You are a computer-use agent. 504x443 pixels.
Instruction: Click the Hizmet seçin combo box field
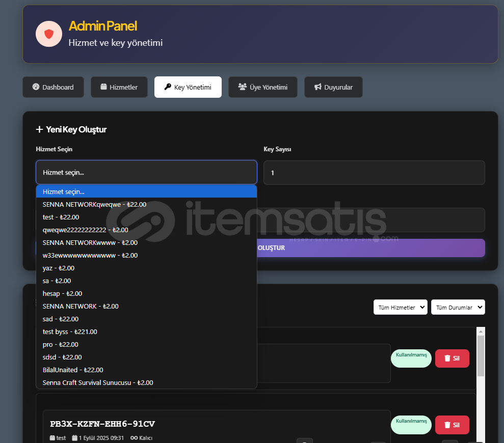147,172
